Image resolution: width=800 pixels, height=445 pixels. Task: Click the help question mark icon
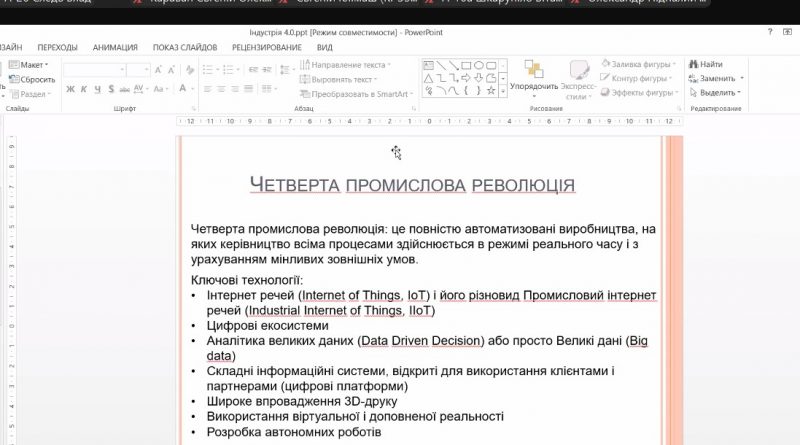[x=770, y=32]
